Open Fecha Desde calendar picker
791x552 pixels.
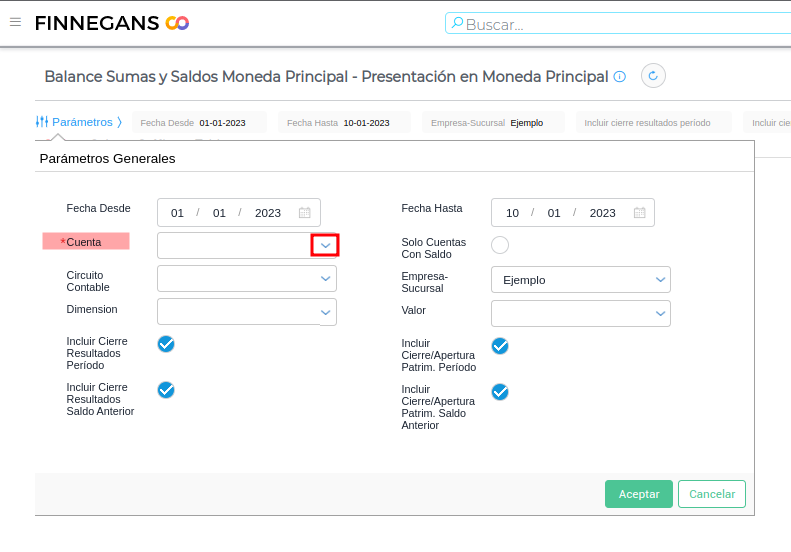(x=305, y=213)
